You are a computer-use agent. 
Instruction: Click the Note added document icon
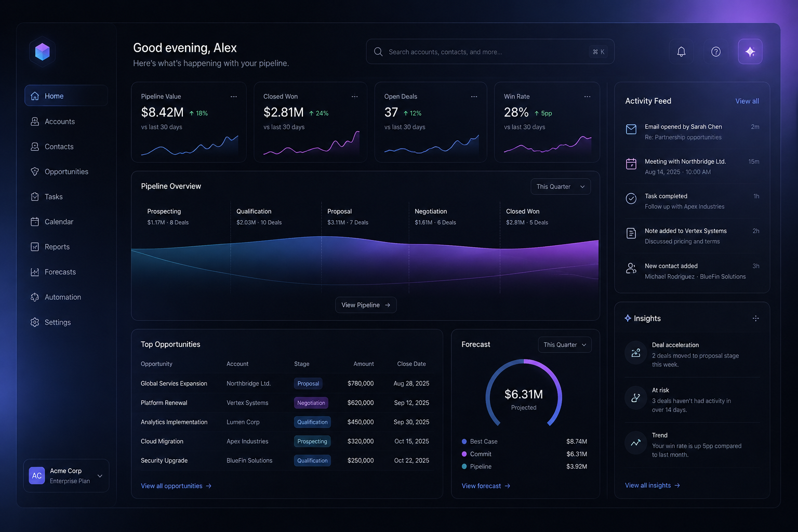click(x=631, y=233)
